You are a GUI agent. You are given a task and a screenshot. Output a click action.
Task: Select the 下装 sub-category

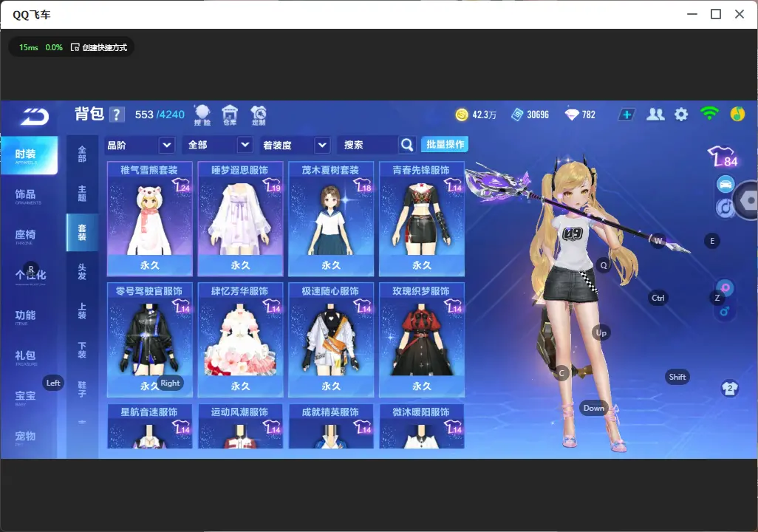pos(82,350)
